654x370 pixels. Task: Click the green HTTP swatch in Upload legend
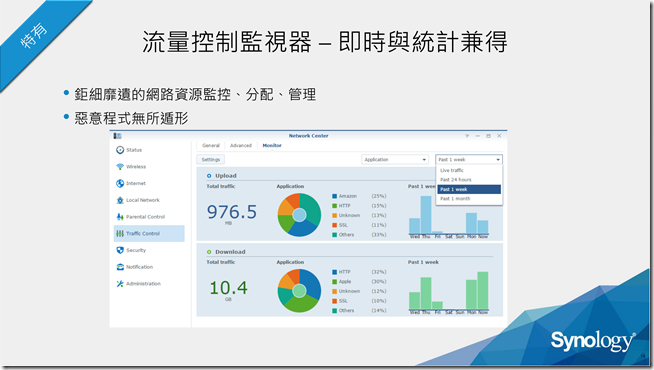point(335,206)
